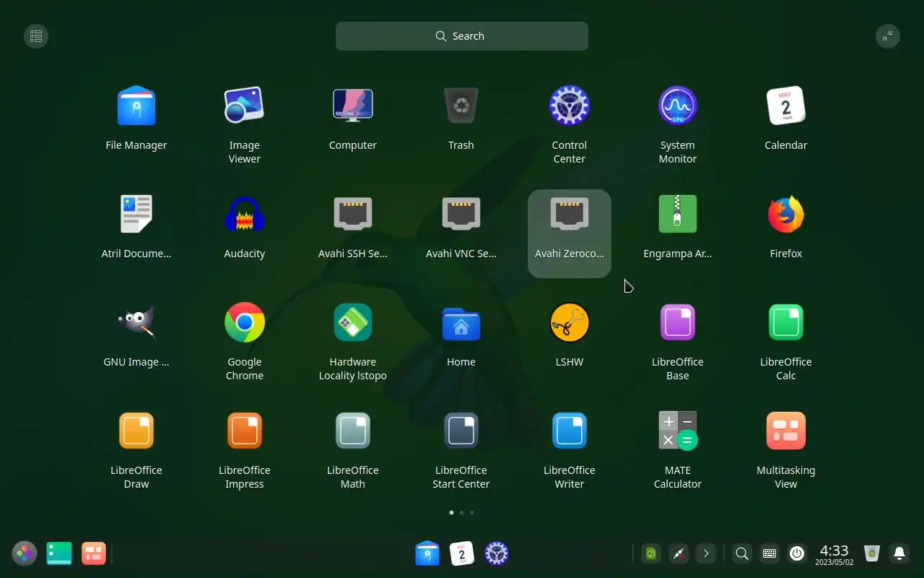Click the pen tray icon in dock
The image size is (924, 578).
pyautogui.click(x=679, y=554)
